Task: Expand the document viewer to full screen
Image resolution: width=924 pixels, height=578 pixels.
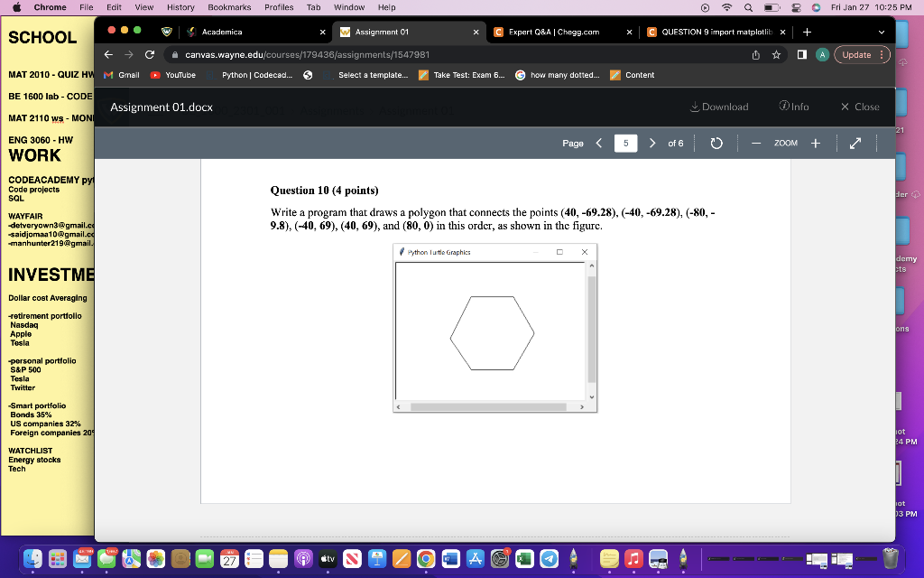Action: [x=855, y=142]
